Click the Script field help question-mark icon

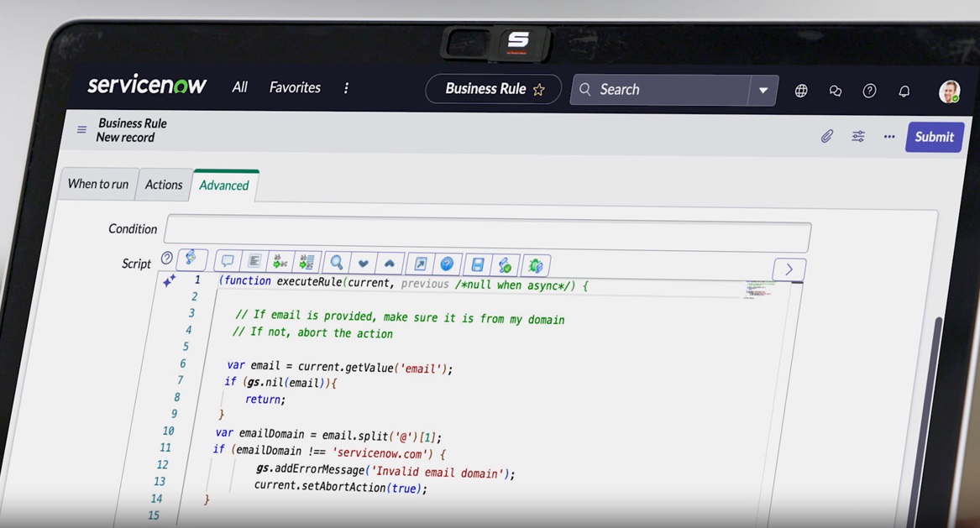tap(167, 258)
